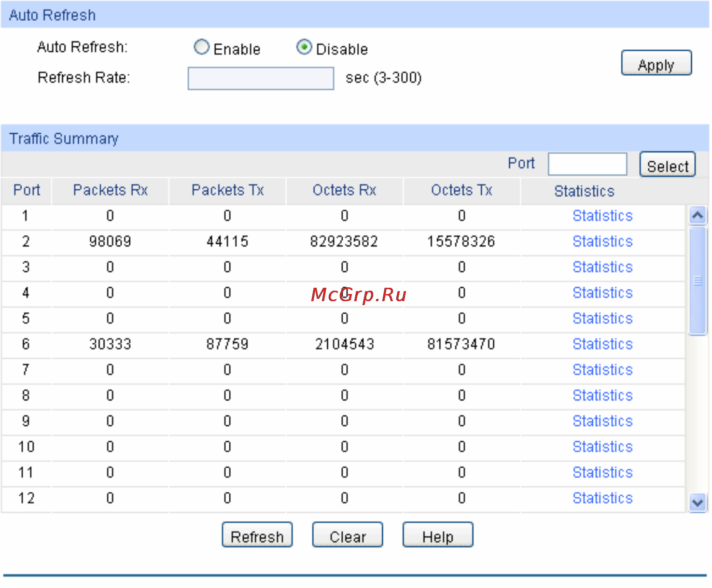The width and height of the screenshot is (712, 588).
Task: Click the Refresh Rate input field
Action: [261, 78]
